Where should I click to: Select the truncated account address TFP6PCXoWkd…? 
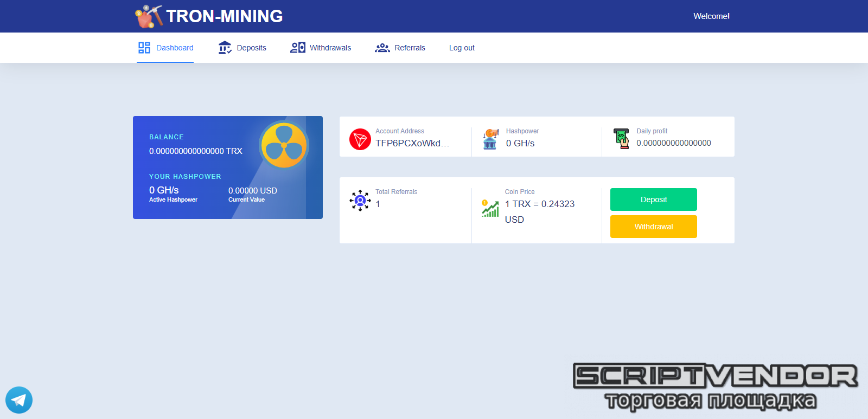coord(412,143)
